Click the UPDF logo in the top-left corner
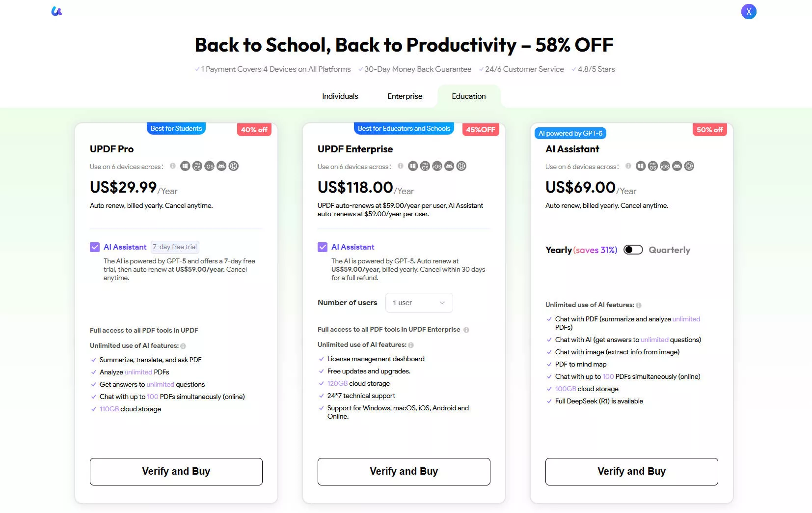The image size is (812, 513). [x=56, y=11]
